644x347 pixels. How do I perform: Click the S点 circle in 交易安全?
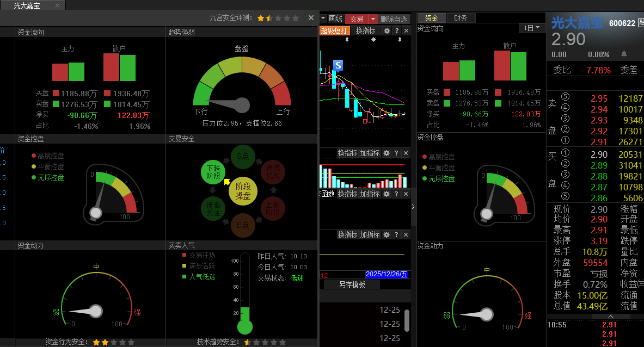[243, 157]
